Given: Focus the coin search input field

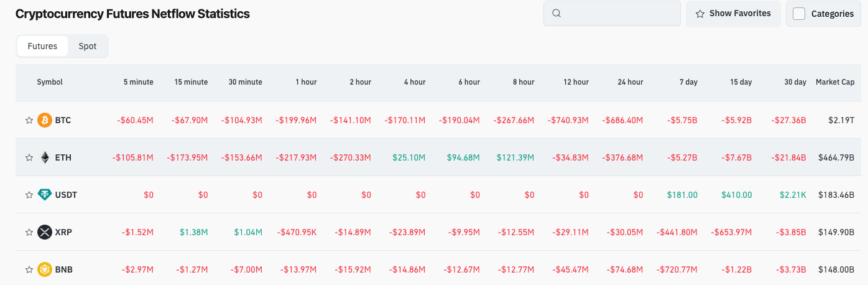Looking at the screenshot, I should coord(619,13).
